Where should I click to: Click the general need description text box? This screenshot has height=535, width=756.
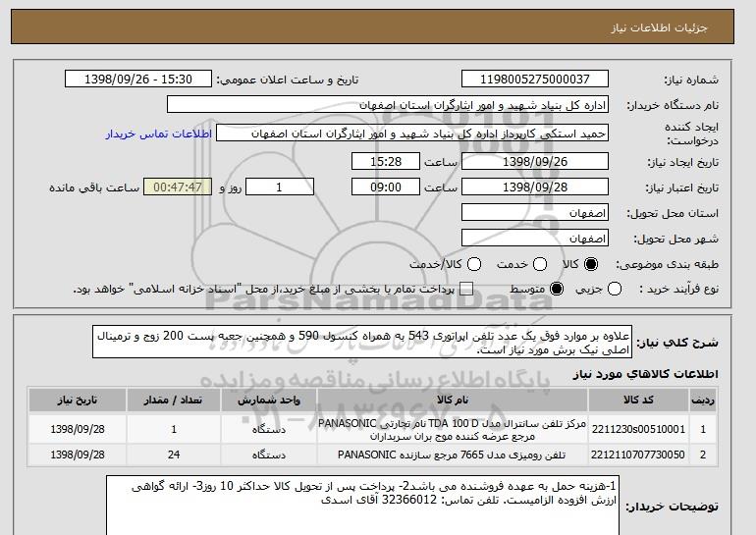click(362, 343)
